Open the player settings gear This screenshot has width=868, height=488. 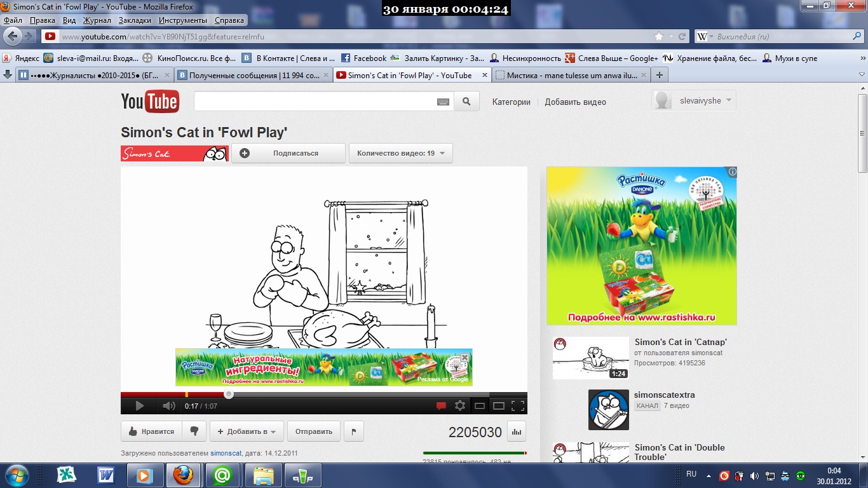click(460, 406)
